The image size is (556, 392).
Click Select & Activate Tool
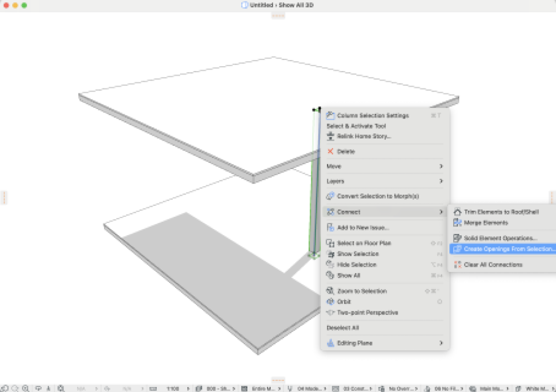coord(356,126)
